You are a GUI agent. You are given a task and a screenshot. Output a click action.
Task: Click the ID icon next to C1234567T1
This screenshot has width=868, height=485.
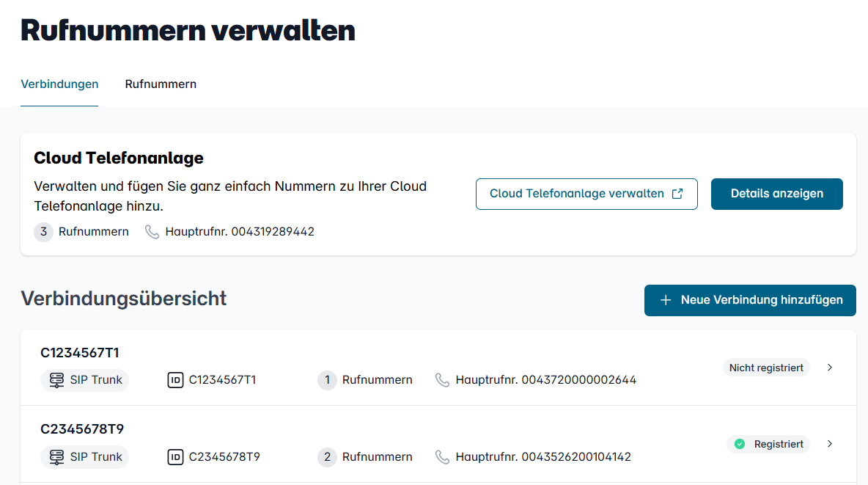click(175, 380)
